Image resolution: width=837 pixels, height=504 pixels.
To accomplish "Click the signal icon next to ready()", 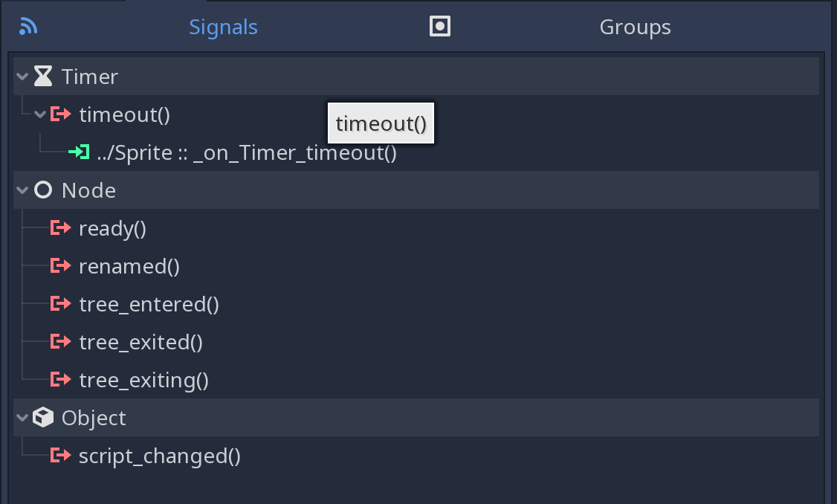I will point(60,227).
